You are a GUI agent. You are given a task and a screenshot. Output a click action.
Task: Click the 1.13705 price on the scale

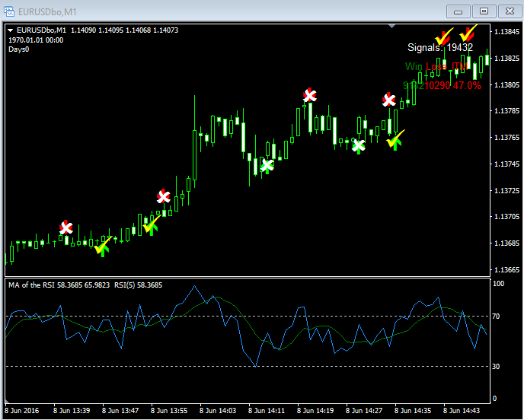pyautogui.click(x=507, y=217)
